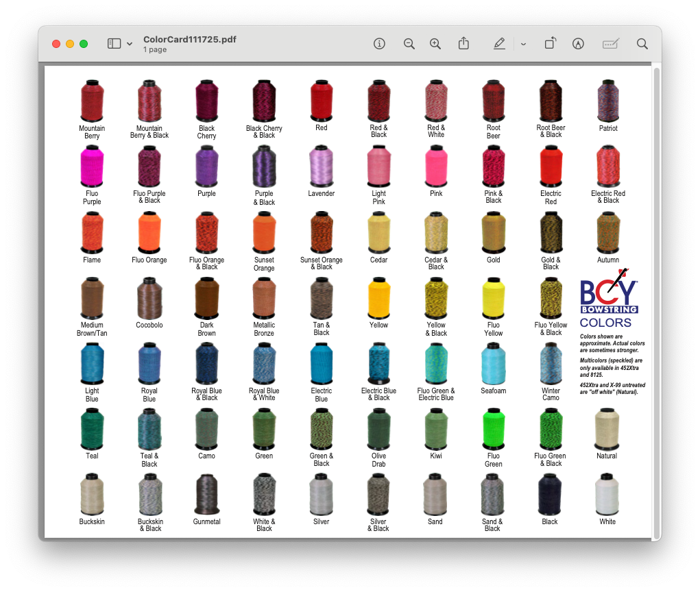The height and width of the screenshot is (592, 700).
Task: Click the Teal spool image
Action: point(92,429)
